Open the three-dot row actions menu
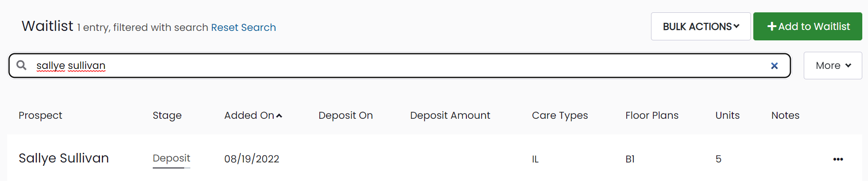The width and height of the screenshot is (868, 181). click(x=838, y=159)
